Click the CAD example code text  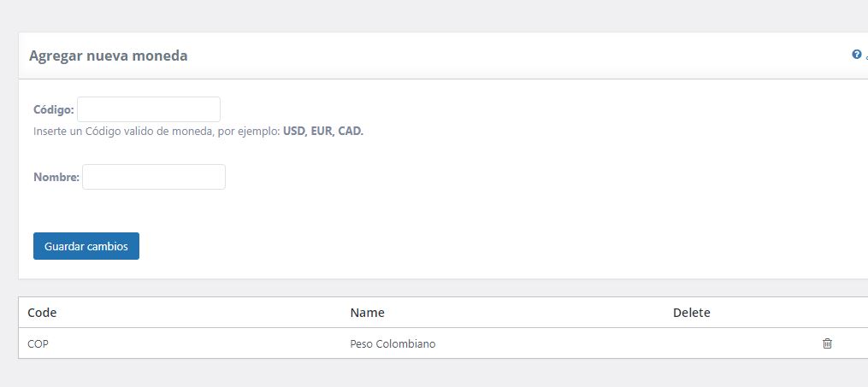pyautogui.click(x=350, y=132)
